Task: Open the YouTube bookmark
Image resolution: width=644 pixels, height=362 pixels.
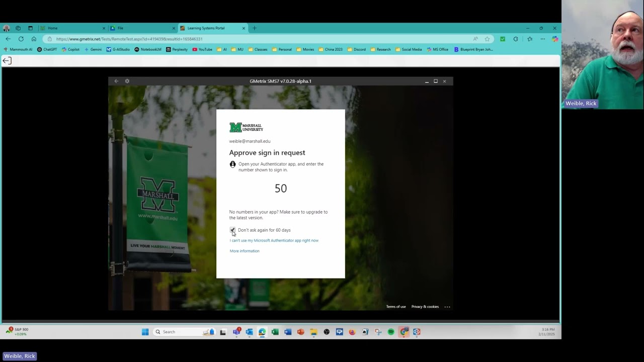Action: click(202, 49)
